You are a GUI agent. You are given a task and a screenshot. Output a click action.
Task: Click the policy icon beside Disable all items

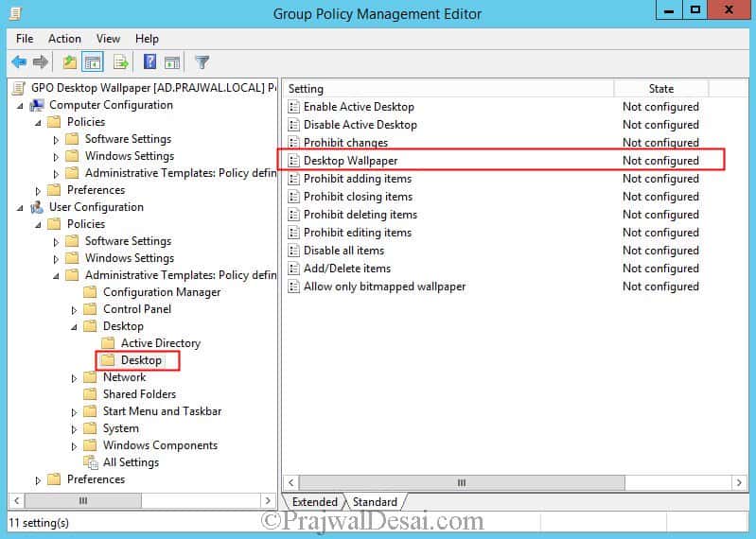click(x=293, y=251)
